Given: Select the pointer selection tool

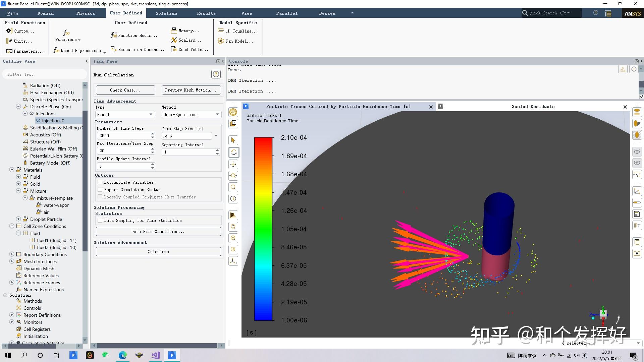Looking at the screenshot, I should (x=233, y=140).
